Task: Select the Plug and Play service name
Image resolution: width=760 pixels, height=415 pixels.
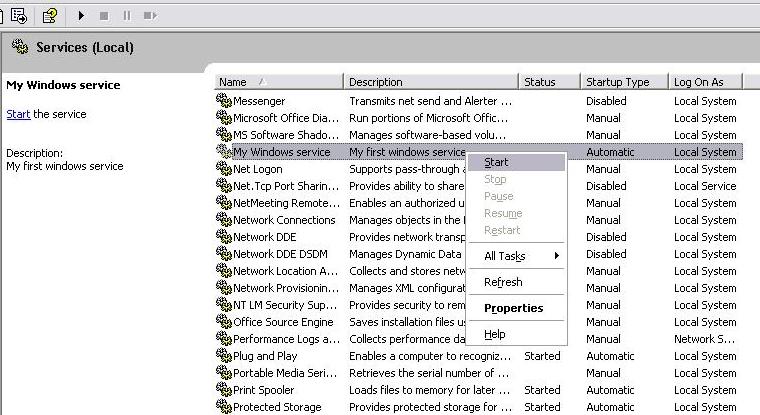Action: [265, 356]
